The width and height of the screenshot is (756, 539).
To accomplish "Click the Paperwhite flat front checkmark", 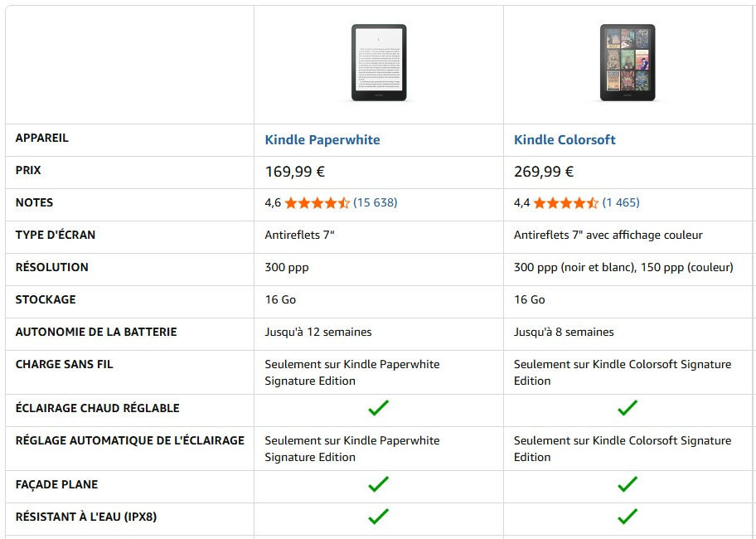I will 378,484.
